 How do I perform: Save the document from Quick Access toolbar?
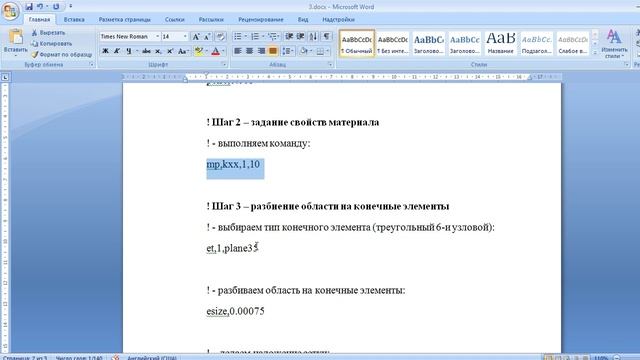[29, 7]
